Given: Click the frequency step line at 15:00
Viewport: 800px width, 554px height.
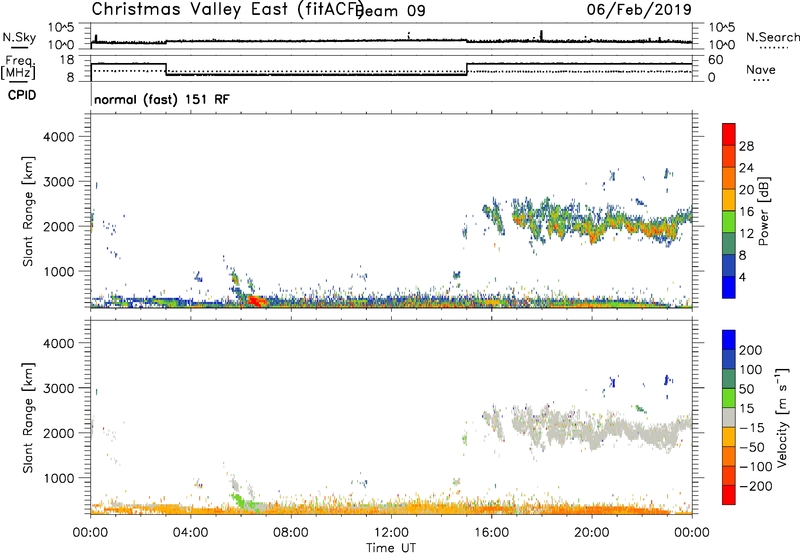Looking at the screenshot, I should [x=467, y=69].
